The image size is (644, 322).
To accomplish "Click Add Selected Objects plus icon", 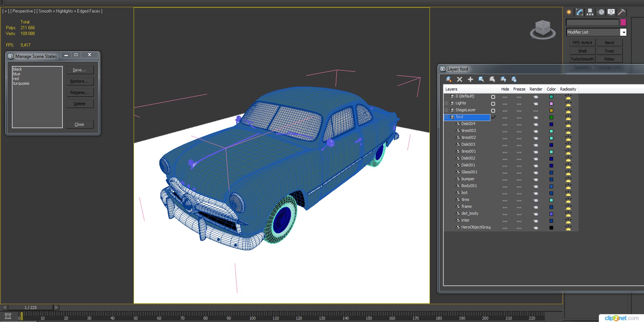I will 470,79.
